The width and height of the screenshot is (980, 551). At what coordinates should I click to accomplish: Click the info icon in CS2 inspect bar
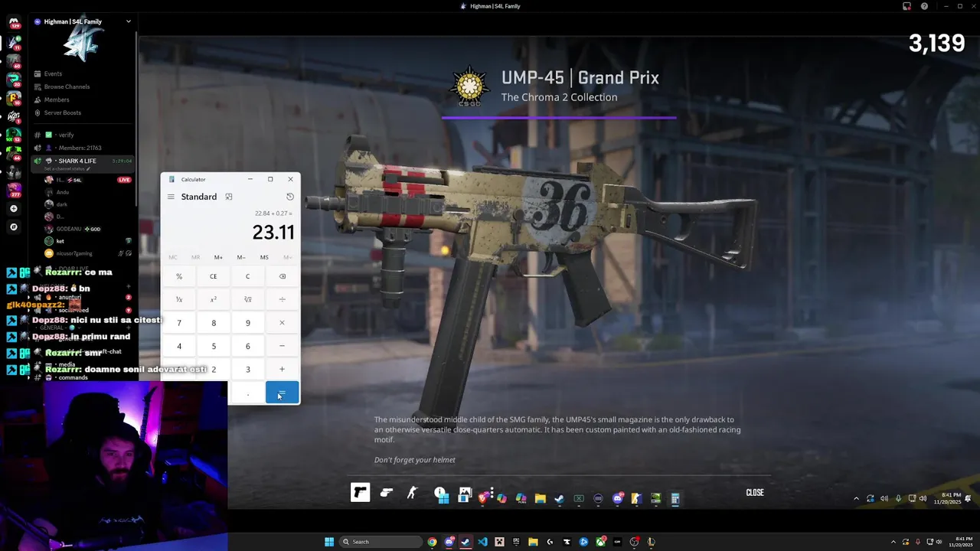pos(439,492)
